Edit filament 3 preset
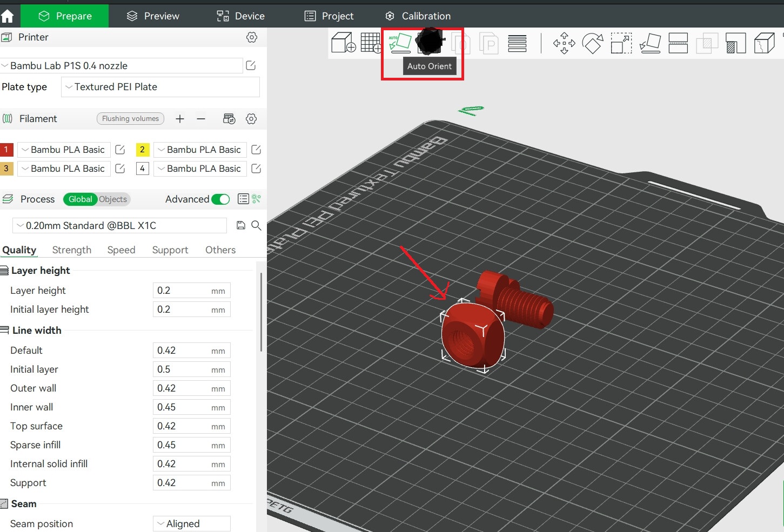The height and width of the screenshot is (532, 784). tap(120, 169)
